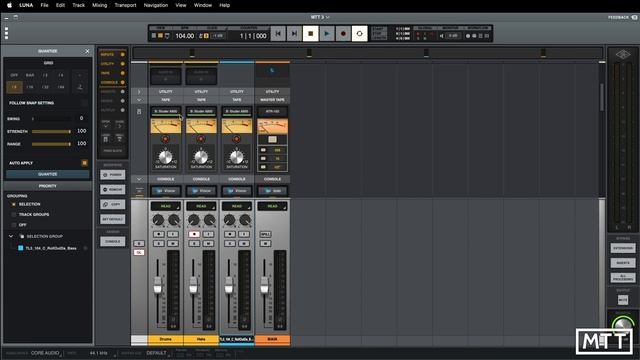Start playback with the Play button

(x=327, y=33)
